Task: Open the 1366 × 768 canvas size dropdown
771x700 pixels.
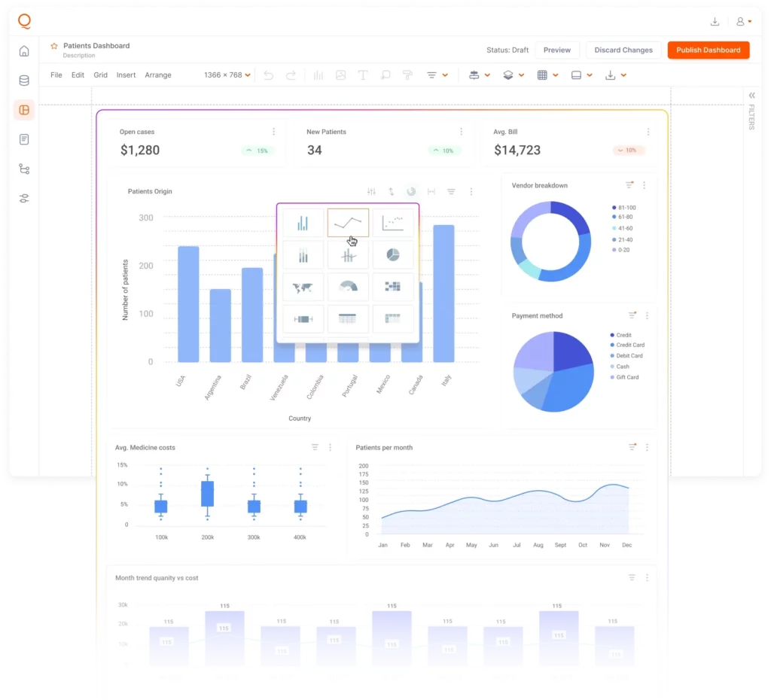Action: click(x=227, y=75)
